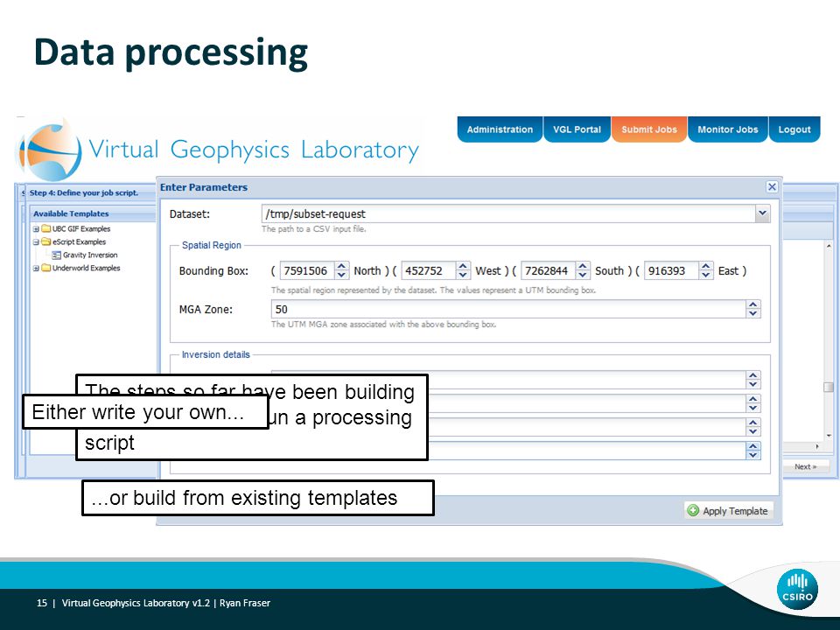Increase the West bounding box value
The height and width of the screenshot is (630, 840).
click(464, 266)
